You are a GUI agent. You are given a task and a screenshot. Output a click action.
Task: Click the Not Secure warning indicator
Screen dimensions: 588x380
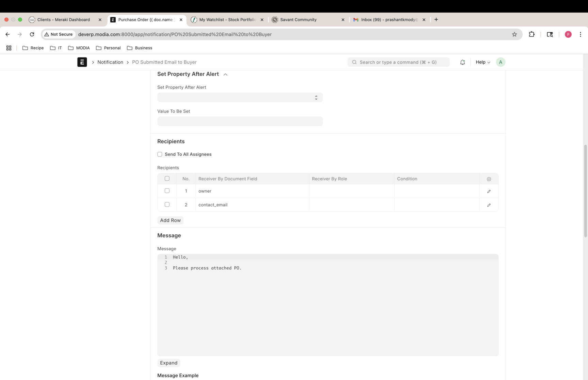point(59,34)
